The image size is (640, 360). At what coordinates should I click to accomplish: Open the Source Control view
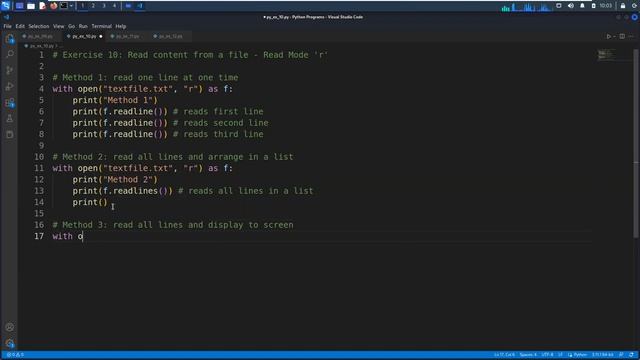[9, 70]
